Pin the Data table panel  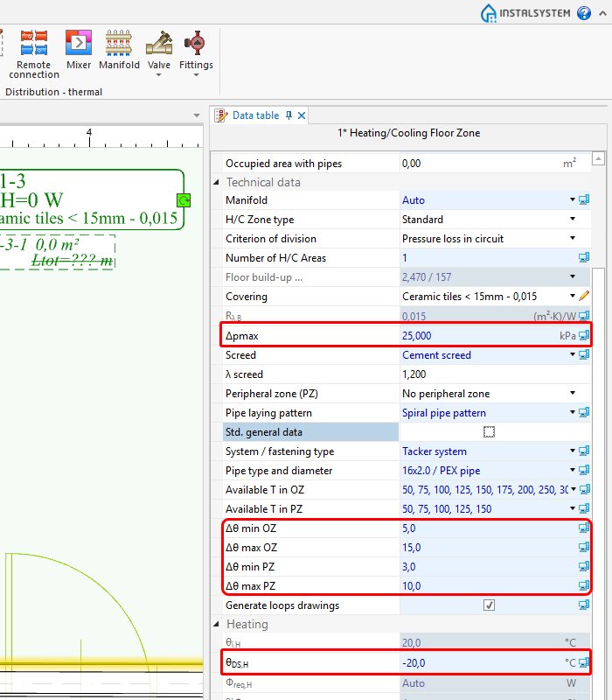click(x=289, y=115)
